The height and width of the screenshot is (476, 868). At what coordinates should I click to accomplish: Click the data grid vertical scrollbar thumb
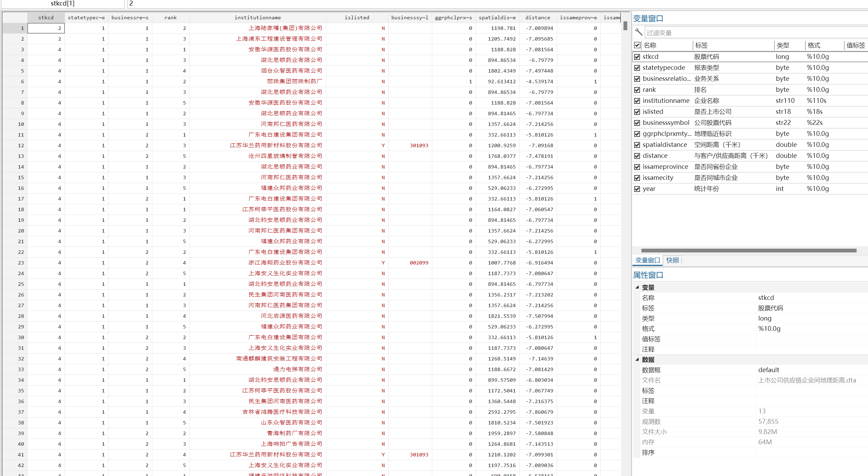(625, 26)
